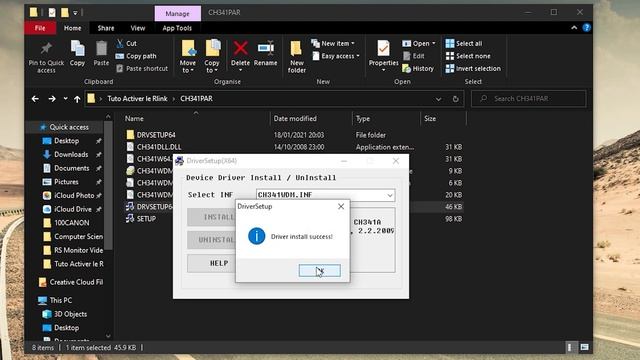
Task: Open the New item dropdown
Action: (x=333, y=43)
